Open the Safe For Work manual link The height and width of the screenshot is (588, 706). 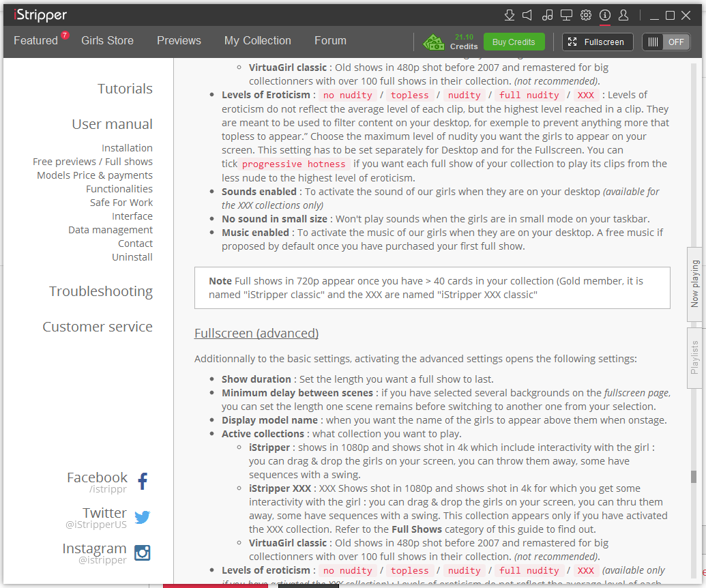121,203
